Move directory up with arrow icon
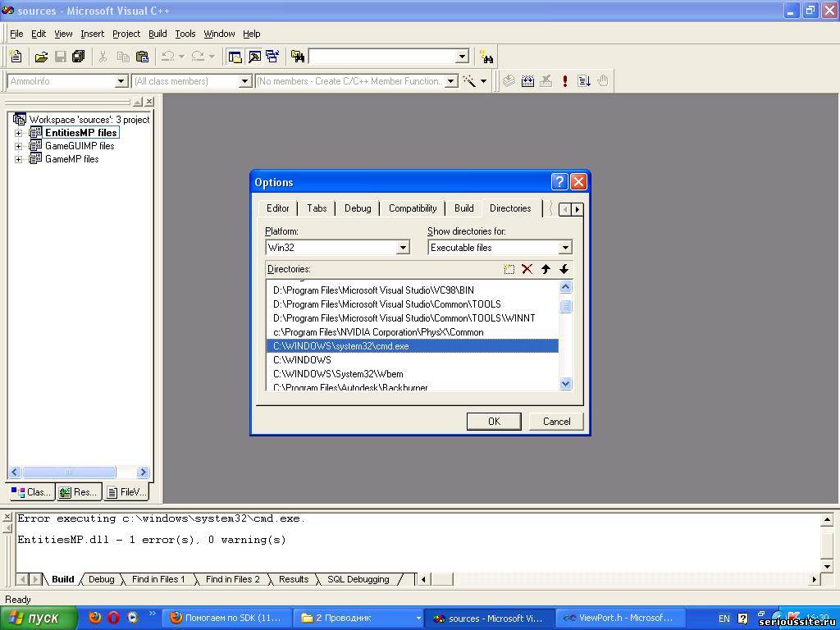Screen dimensions: 840x630 (x=546, y=269)
